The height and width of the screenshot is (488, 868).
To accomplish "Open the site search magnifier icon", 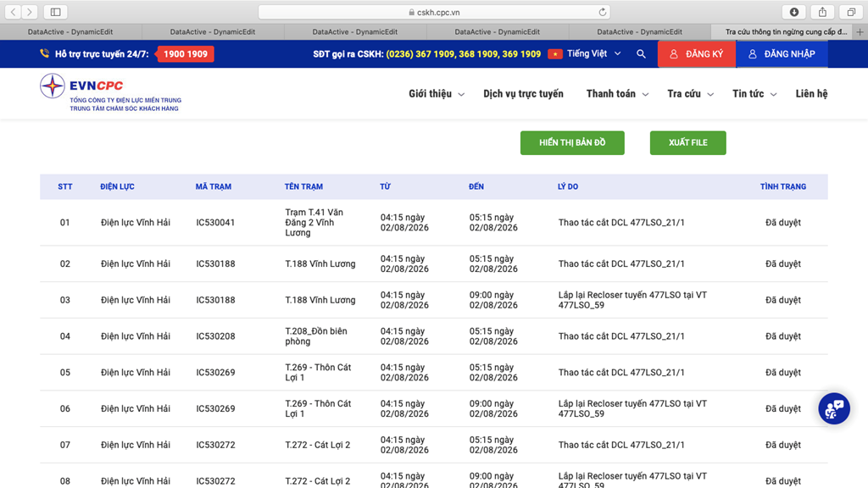I will 641,53.
